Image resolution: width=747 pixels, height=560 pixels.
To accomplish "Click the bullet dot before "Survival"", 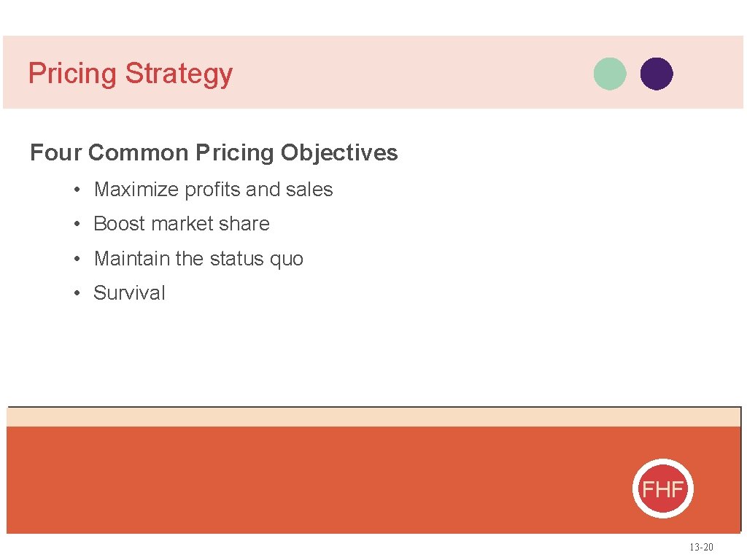I will pyautogui.click(x=77, y=294).
